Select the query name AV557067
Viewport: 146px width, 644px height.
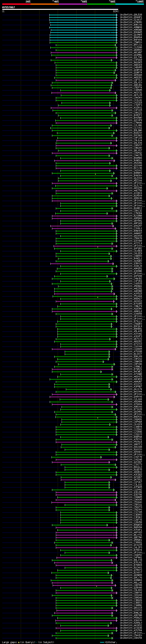[8, 8]
